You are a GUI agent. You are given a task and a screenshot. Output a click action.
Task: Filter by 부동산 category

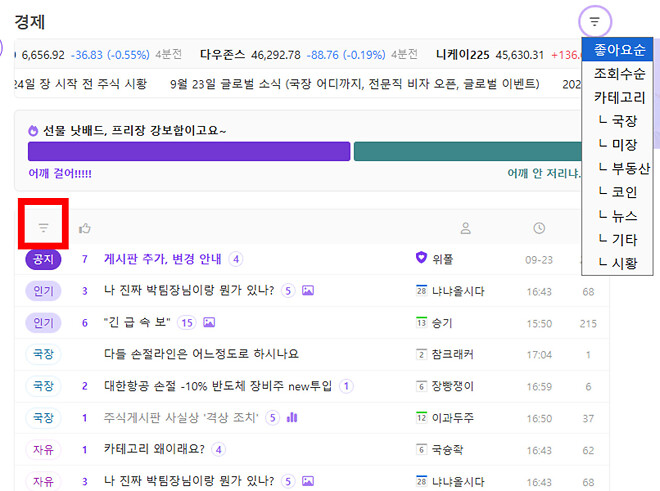[x=617, y=168]
